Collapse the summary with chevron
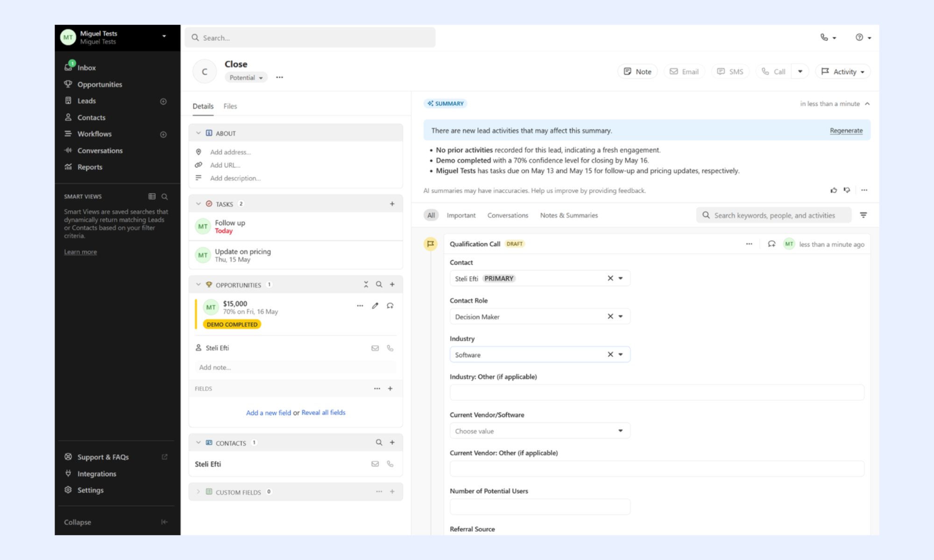This screenshot has width=934, height=560. [867, 104]
